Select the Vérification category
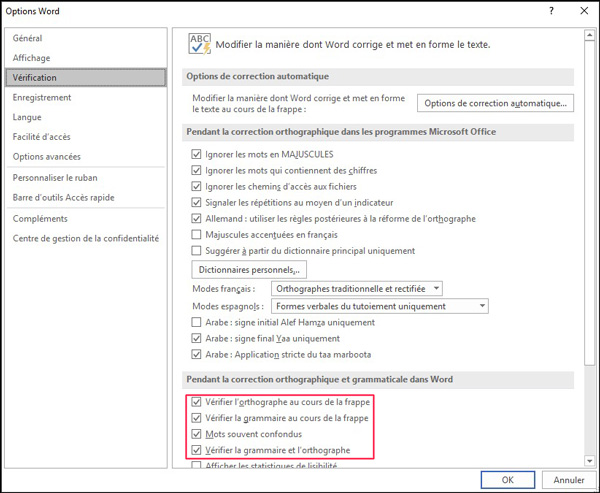 (x=86, y=77)
